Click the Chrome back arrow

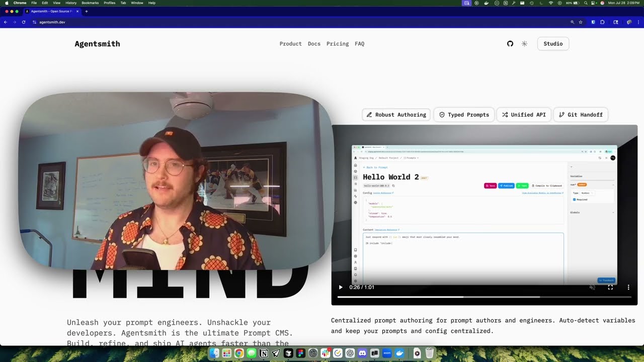[x=6, y=22]
